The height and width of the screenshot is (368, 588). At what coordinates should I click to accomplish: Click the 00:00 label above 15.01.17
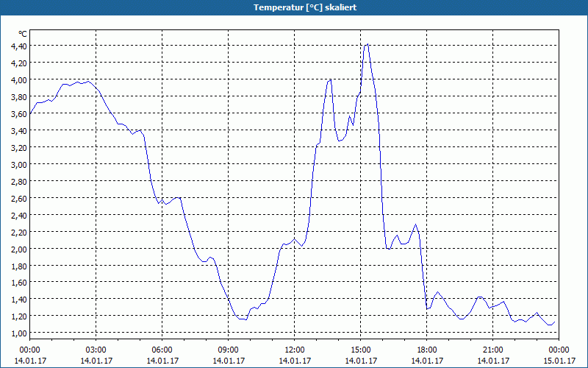pos(559,350)
